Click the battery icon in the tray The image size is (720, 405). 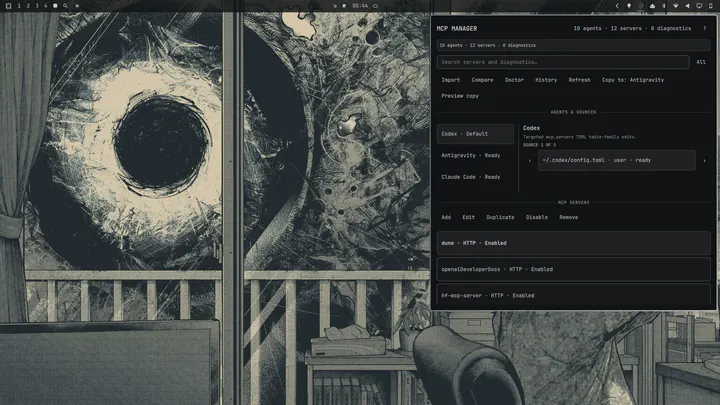(711, 6)
